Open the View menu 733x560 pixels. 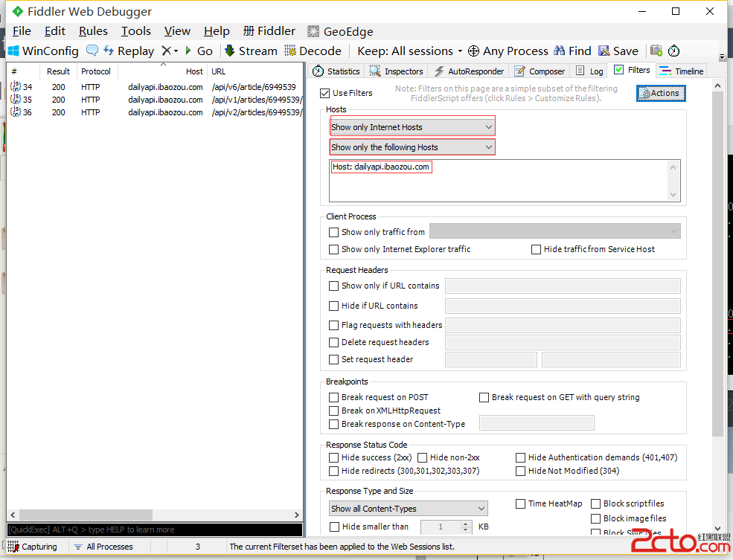click(177, 31)
